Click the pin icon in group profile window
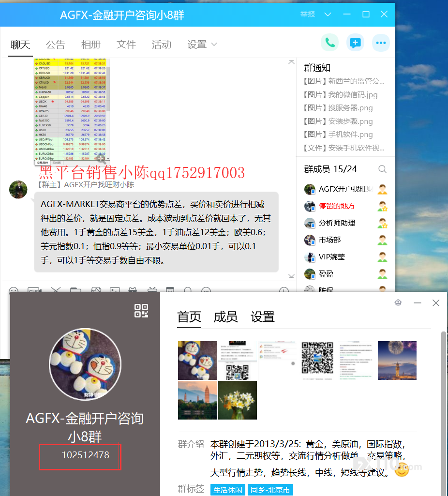Image resolution: width=448 pixels, height=496 pixels. (398, 303)
